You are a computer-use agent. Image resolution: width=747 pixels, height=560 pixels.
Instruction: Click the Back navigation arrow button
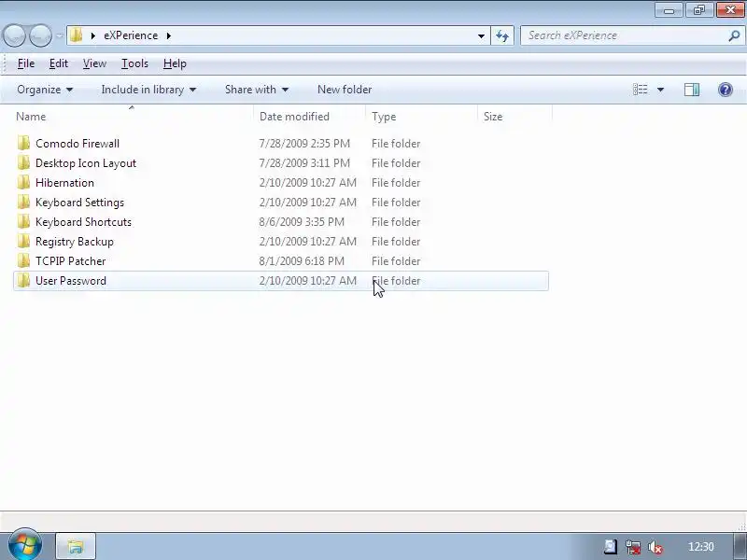[14, 35]
